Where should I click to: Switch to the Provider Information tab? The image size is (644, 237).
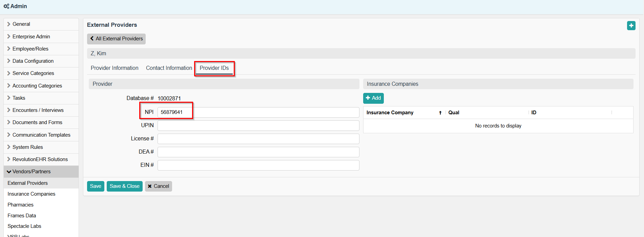[115, 68]
